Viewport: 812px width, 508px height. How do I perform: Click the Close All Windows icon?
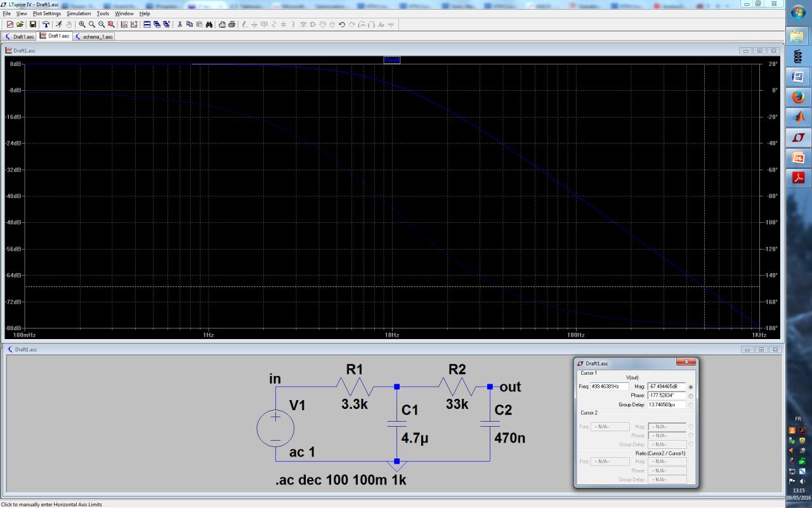166,25
